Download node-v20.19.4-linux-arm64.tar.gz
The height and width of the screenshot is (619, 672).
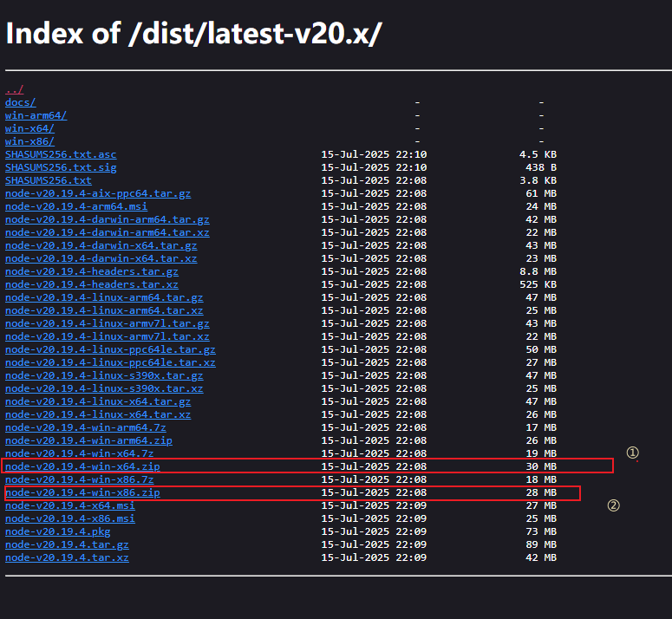point(104,297)
